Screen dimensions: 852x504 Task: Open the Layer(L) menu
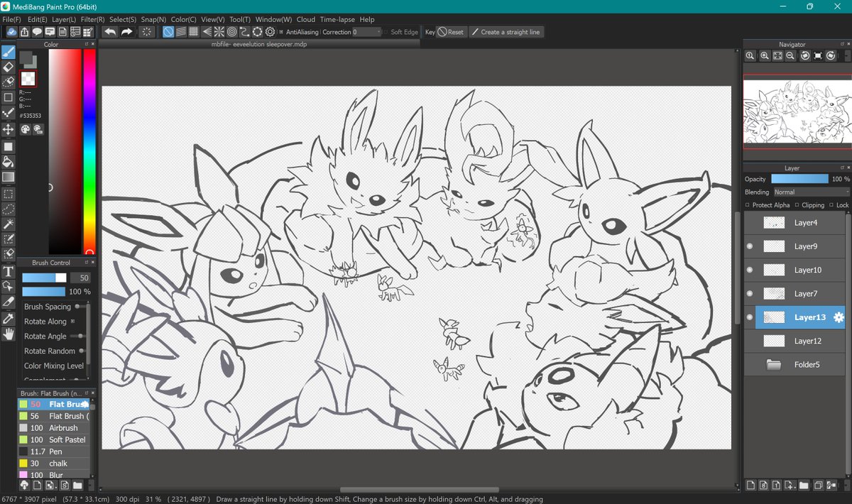pos(64,19)
